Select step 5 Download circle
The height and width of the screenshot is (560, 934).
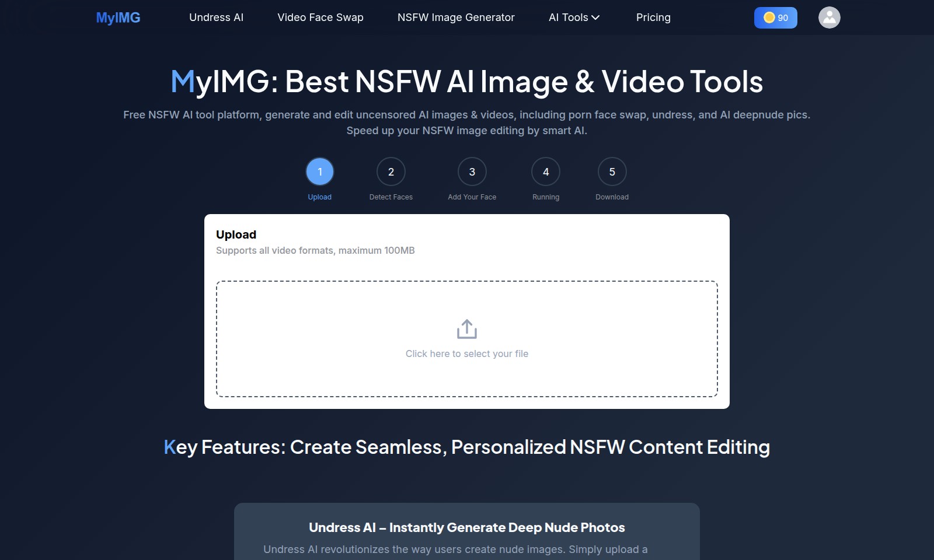coord(612,172)
